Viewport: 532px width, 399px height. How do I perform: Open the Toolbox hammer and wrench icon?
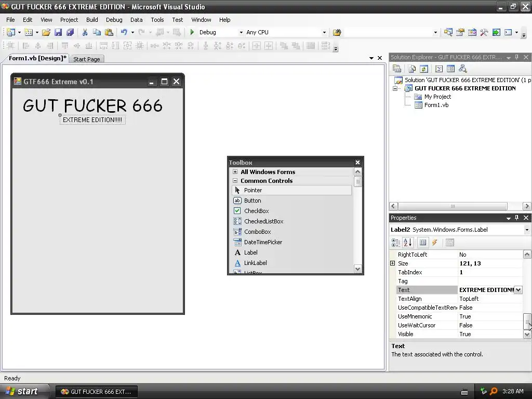coord(484,32)
